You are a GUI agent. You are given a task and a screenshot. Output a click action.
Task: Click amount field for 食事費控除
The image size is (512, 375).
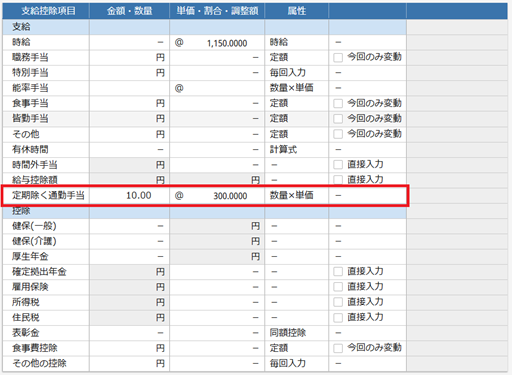(129, 348)
